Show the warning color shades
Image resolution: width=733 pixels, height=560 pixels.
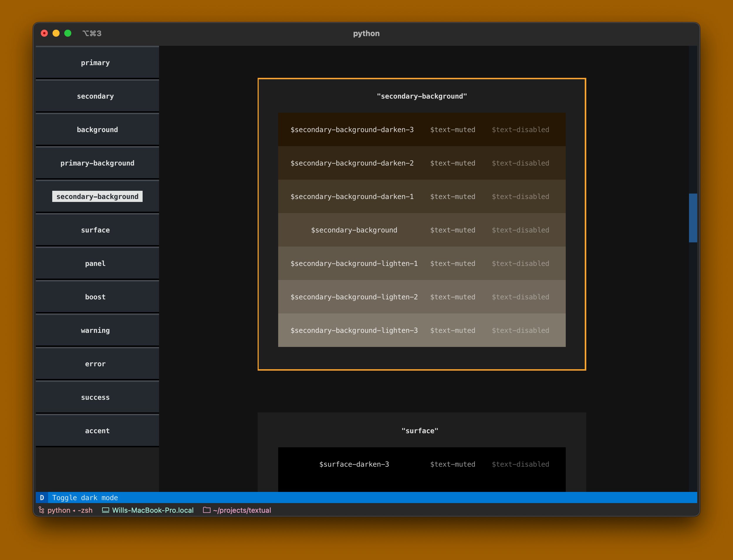coord(97,330)
